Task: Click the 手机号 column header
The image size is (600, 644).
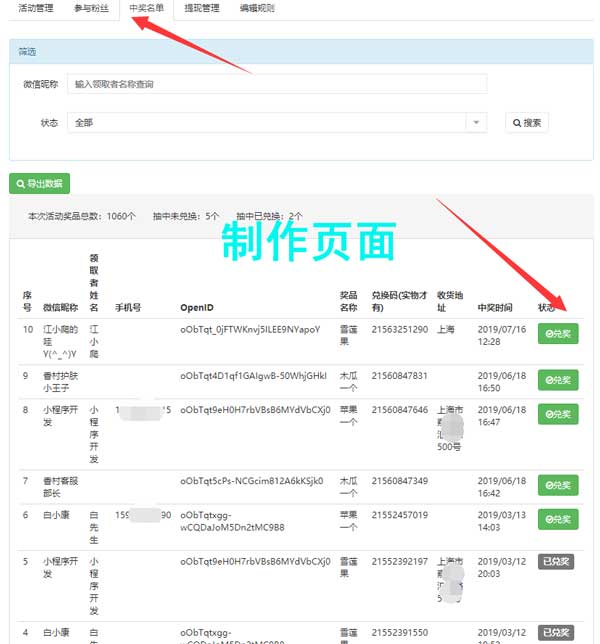Action: (128, 307)
